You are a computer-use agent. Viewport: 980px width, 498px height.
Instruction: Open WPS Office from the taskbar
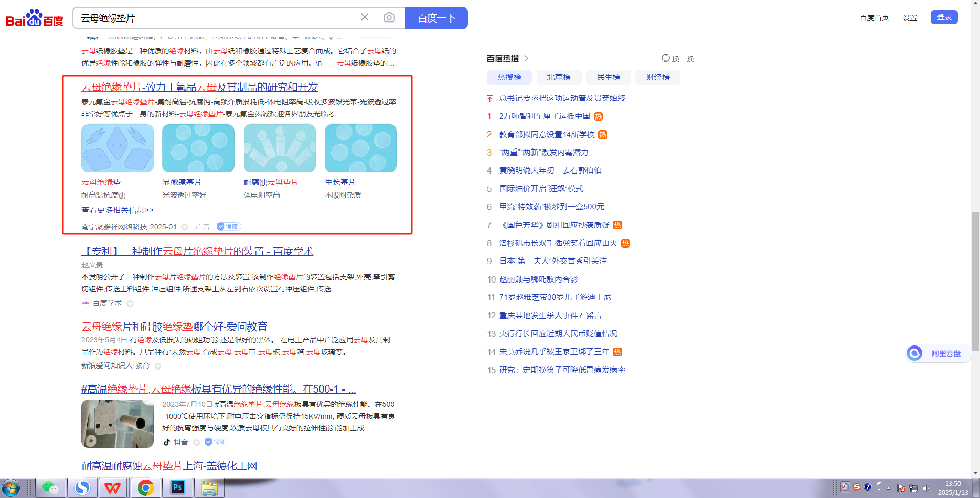coord(113,488)
